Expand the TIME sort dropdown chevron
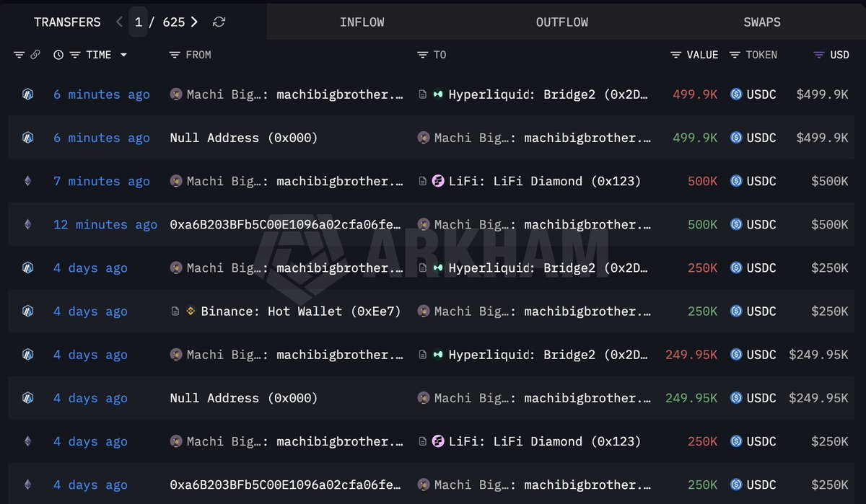The image size is (866, 504). [x=123, y=54]
